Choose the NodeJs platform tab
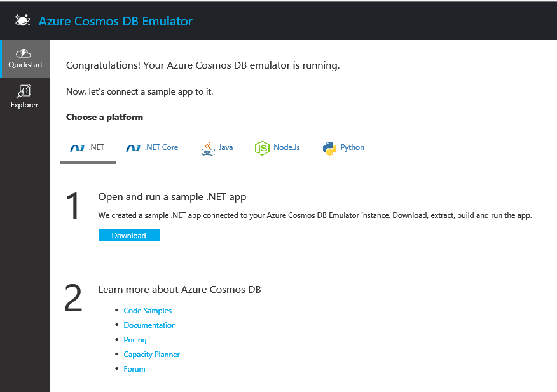The height and width of the screenshot is (392, 557). [x=287, y=147]
